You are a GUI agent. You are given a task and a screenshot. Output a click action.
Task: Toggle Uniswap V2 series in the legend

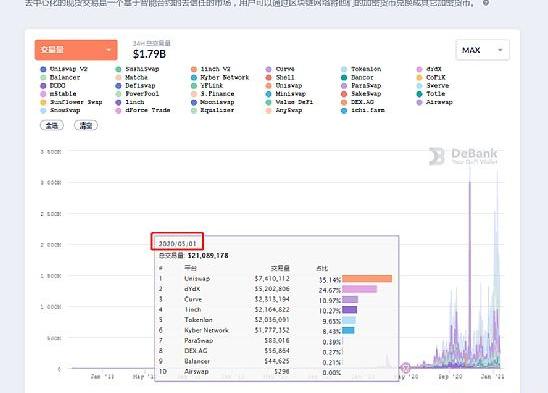[x=64, y=69]
